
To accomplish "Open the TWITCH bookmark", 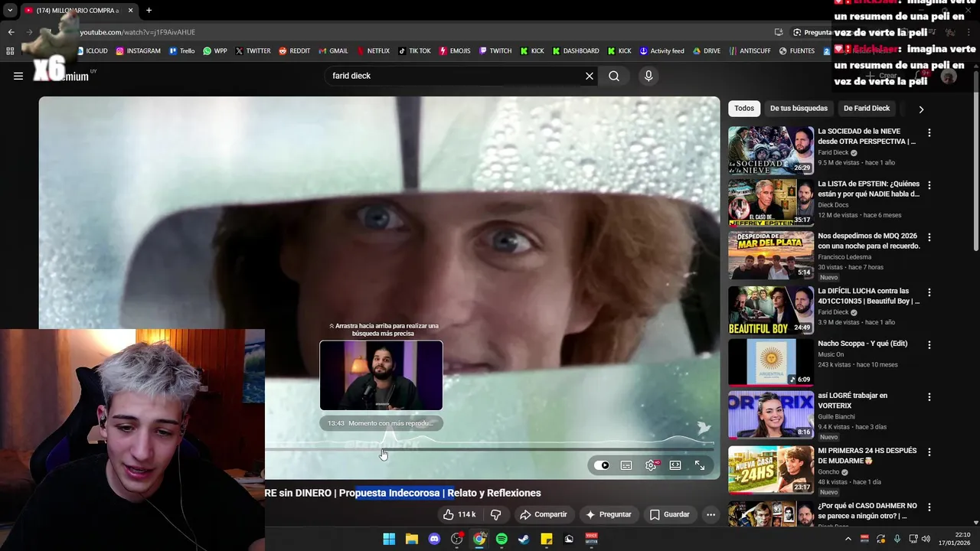I will tap(495, 51).
